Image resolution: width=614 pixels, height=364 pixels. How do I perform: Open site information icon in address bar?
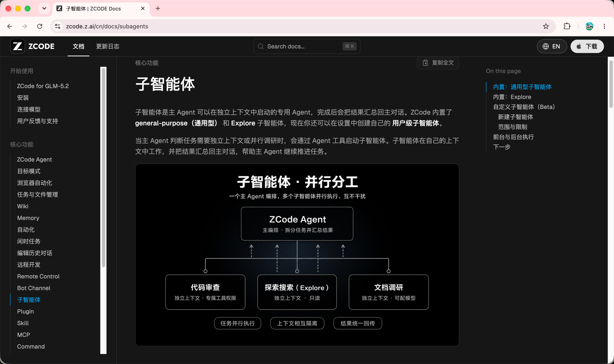coord(58,26)
